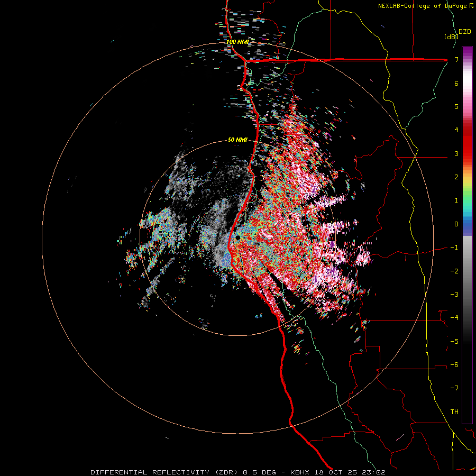Click the "TH" threshold label on the scale
Image resolution: width=476 pixels, height=476 pixels.
tap(454, 412)
